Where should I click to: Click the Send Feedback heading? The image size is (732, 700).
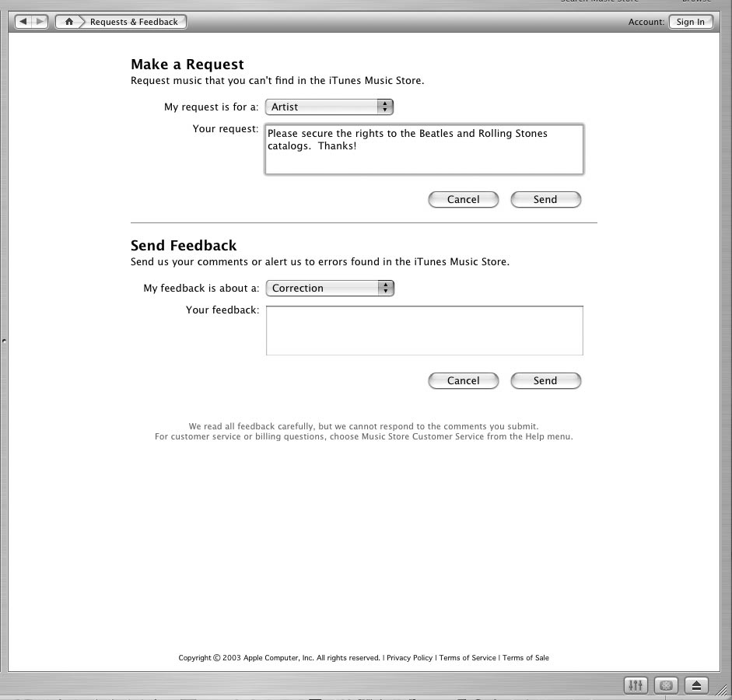pos(184,245)
